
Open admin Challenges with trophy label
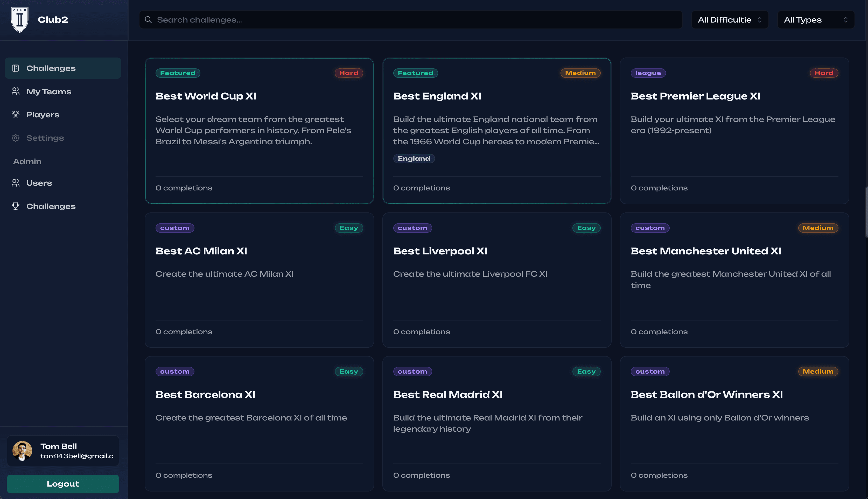(63, 206)
